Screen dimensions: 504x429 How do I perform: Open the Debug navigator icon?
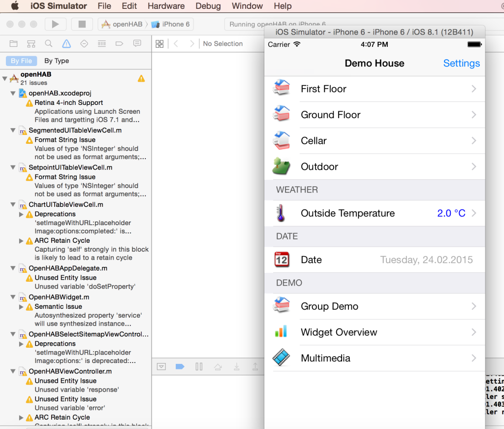pos(102,44)
